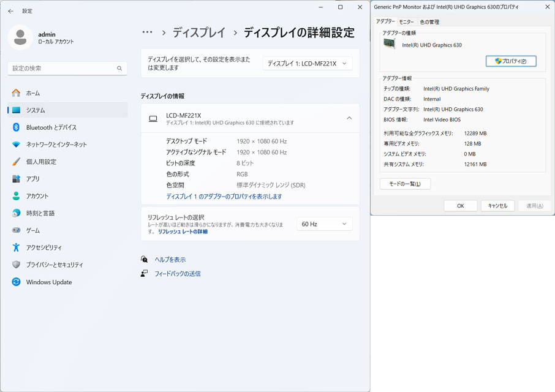Click the 標準ダイナミック レンジ (SDR) value

pyautogui.click(x=271, y=185)
